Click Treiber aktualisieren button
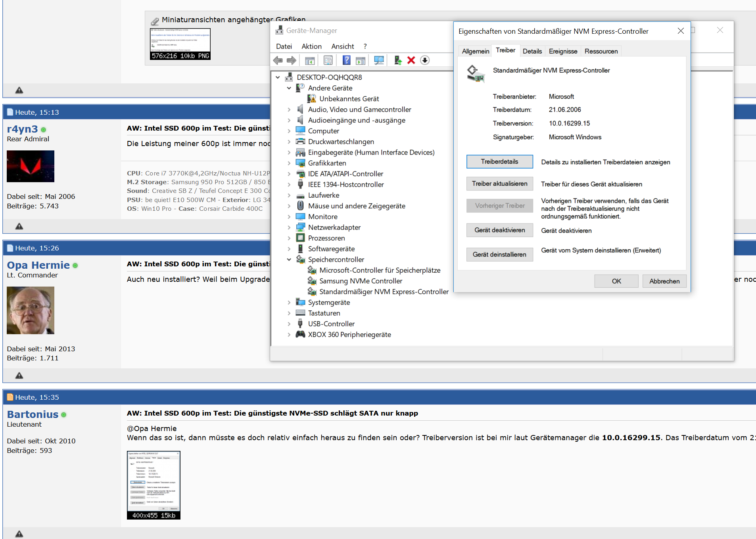 coord(499,183)
